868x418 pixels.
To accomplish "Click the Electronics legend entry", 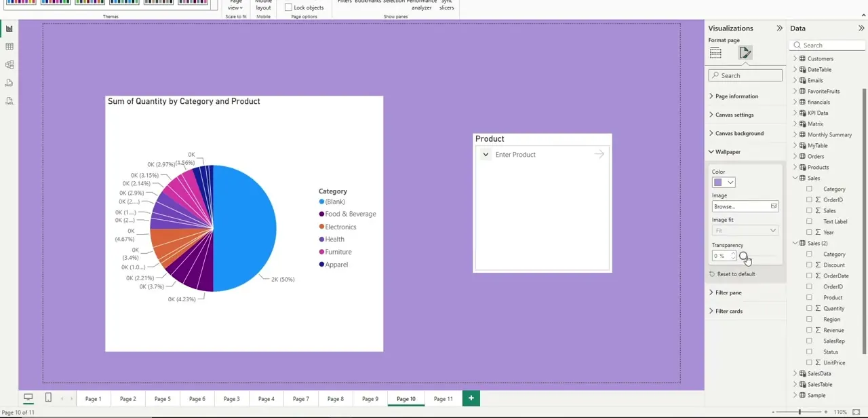I will click(338, 227).
